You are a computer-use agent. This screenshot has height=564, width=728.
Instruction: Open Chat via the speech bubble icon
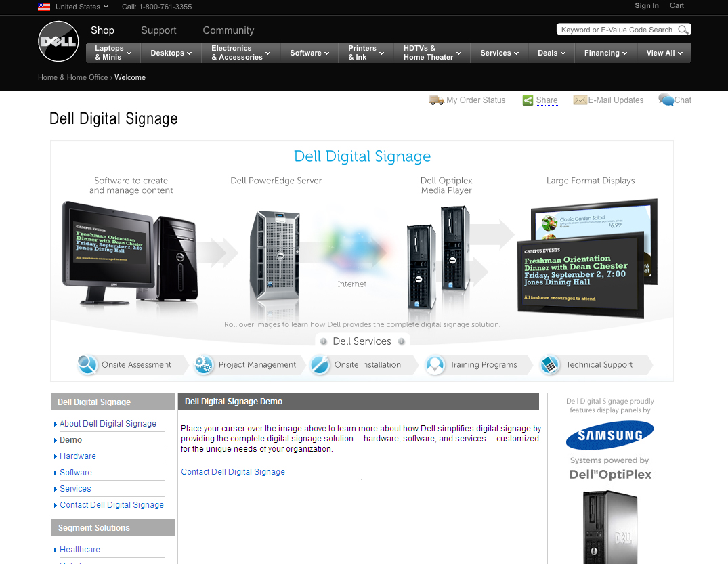click(666, 100)
